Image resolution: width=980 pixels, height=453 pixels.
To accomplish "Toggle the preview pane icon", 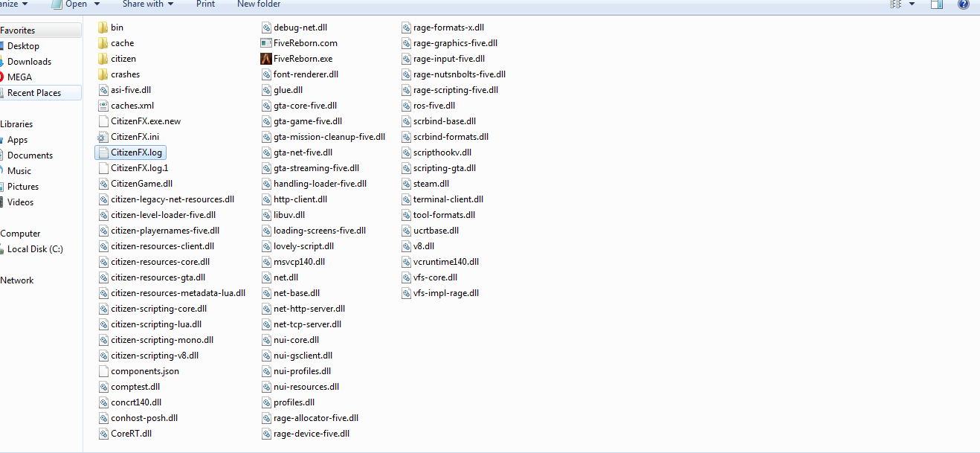I will click(x=937, y=4).
